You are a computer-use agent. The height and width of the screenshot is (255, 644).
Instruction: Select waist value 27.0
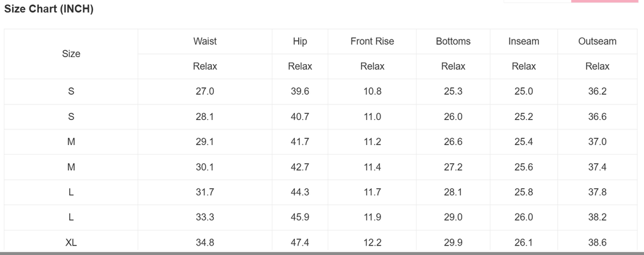[x=205, y=92]
